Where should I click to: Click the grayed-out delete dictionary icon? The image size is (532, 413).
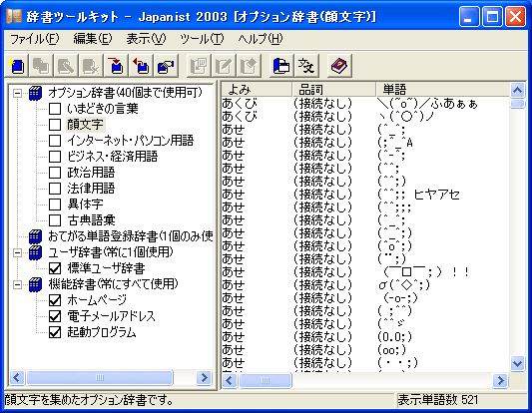(x=91, y=66)
